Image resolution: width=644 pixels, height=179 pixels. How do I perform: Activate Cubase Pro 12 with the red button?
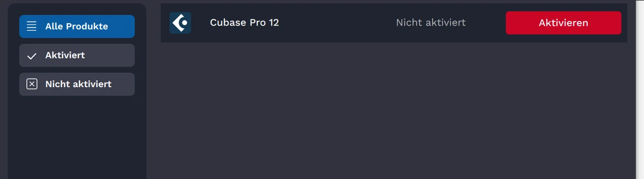coord(563,23)
